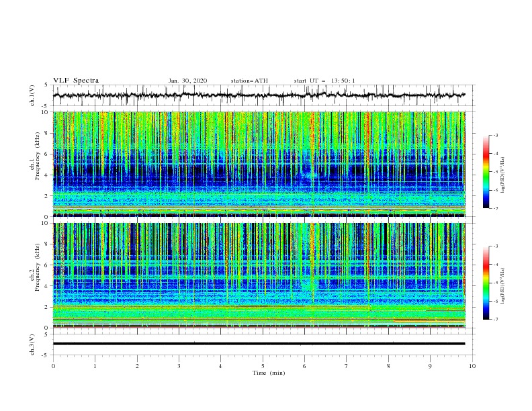
Task: Click time axis tick label "7"
Action: (347, 366)
